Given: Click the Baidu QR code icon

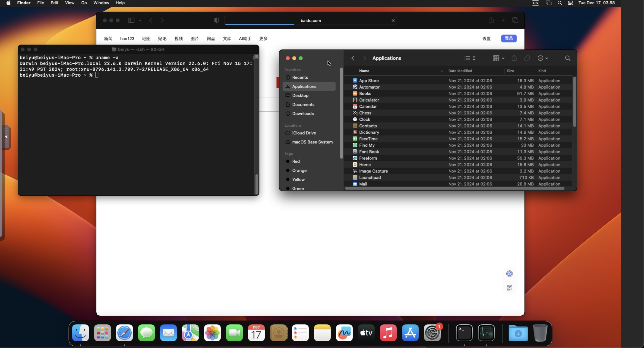Looking at the screenshot, I should (509, 288).
